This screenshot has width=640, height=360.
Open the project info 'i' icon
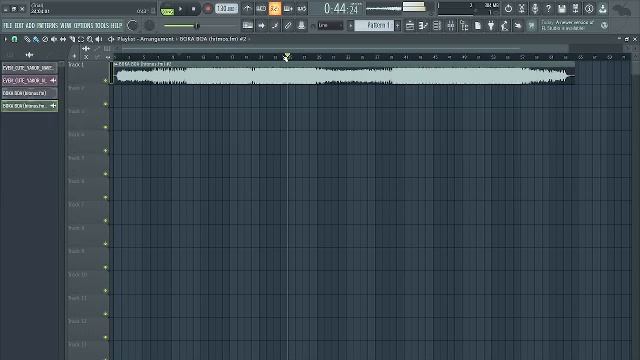click(589, 8)
